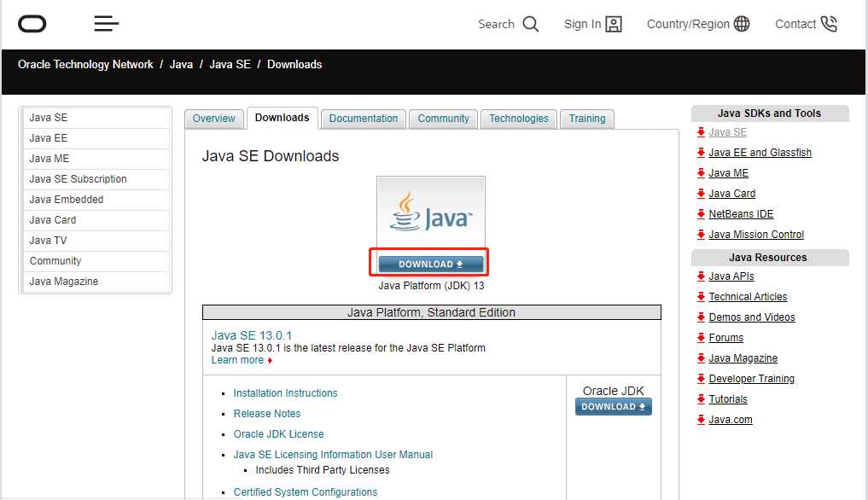Click red arrow icon beside Technical Articles
The width and height of the screenshot is (868, 500).
pos(701,296)
